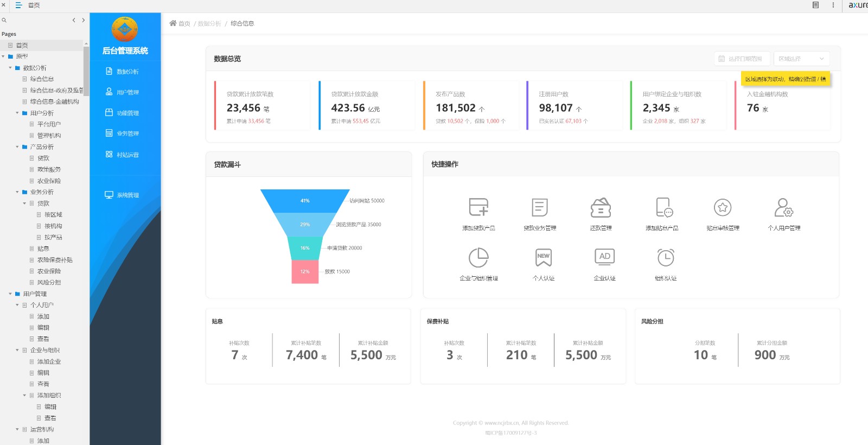Click the 组织认证 clock icon

coord(666,257)
